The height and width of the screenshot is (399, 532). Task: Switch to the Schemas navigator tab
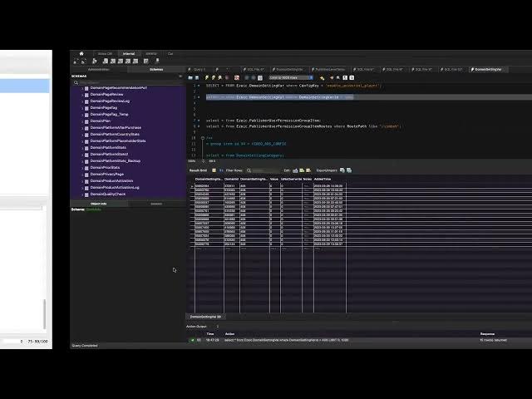pos(156,70)
